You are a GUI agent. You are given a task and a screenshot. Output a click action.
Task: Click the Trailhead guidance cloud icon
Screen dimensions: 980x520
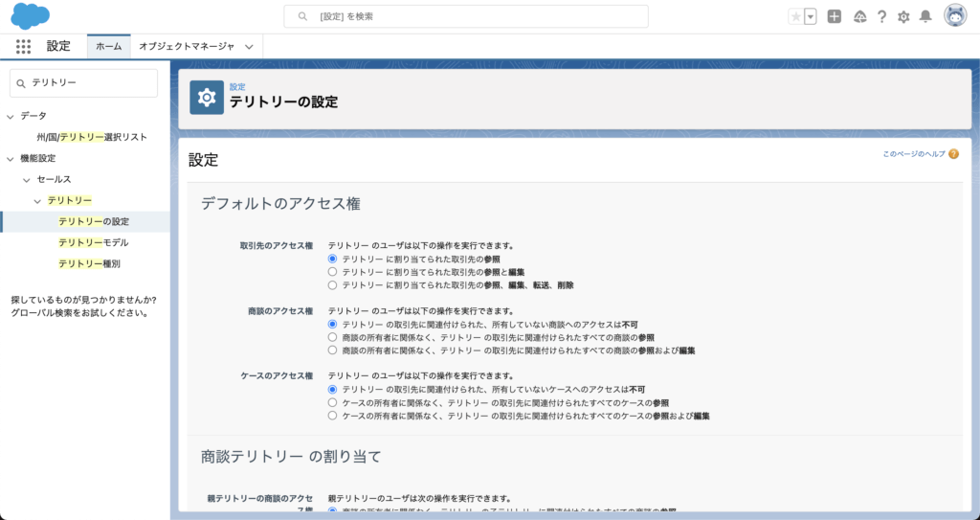(860, 17)
